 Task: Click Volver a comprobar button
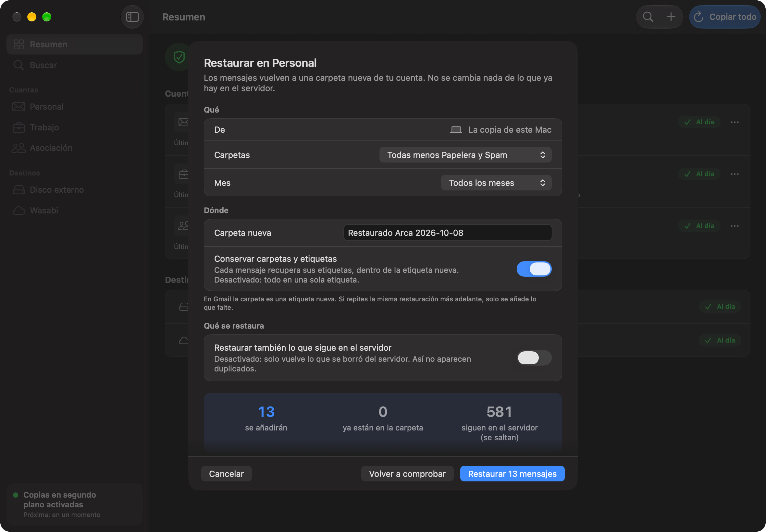coord(407,474)
